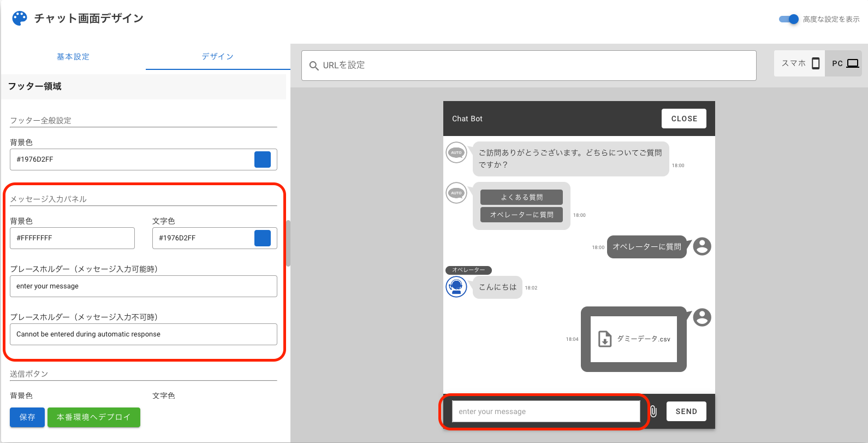Image resolution: width=868 pixels, height=443 pixels.
Task: Click the palette icon beside the page title
Action: (20, 19)
